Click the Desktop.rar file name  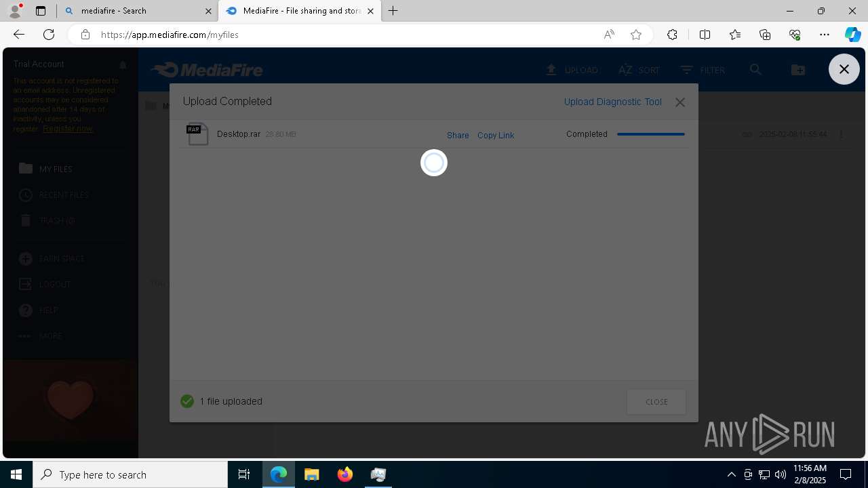tap(239, 134)
